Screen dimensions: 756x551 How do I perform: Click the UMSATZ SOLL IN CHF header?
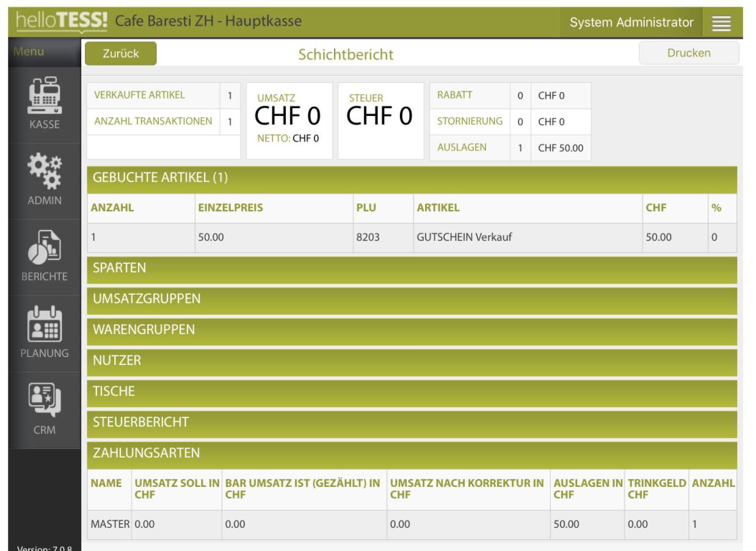tap(177, 489)
